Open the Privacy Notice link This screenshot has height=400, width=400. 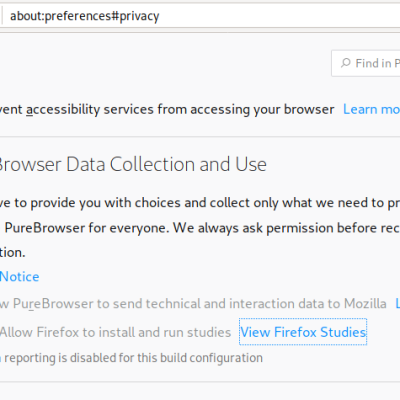click(19, 277)
